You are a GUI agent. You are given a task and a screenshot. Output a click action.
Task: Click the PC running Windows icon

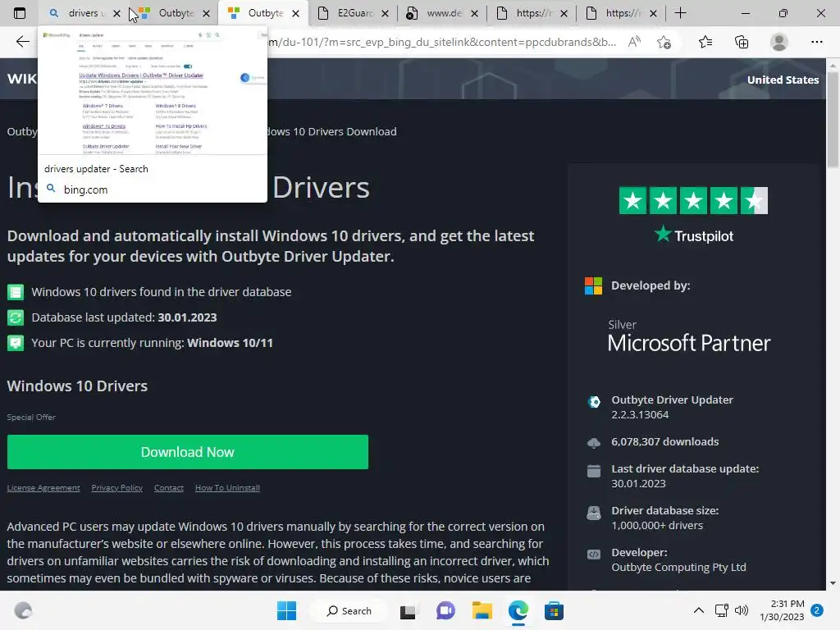16,343
